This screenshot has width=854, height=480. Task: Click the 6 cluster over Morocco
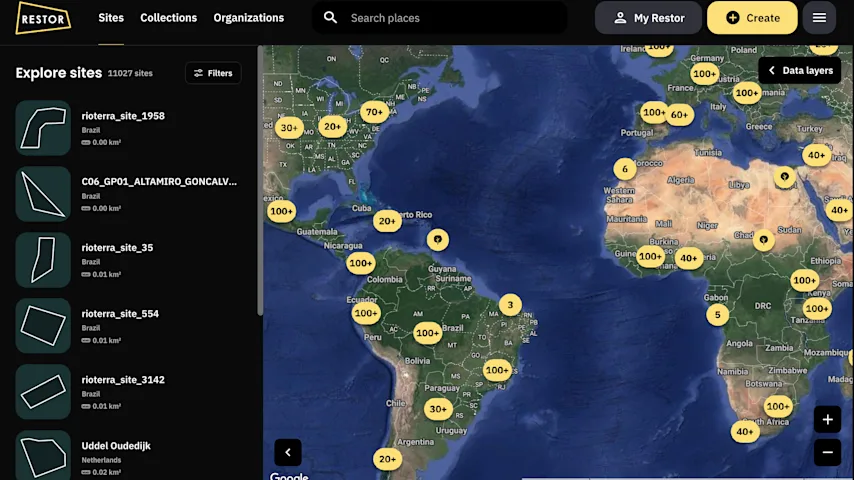(625, 169)
